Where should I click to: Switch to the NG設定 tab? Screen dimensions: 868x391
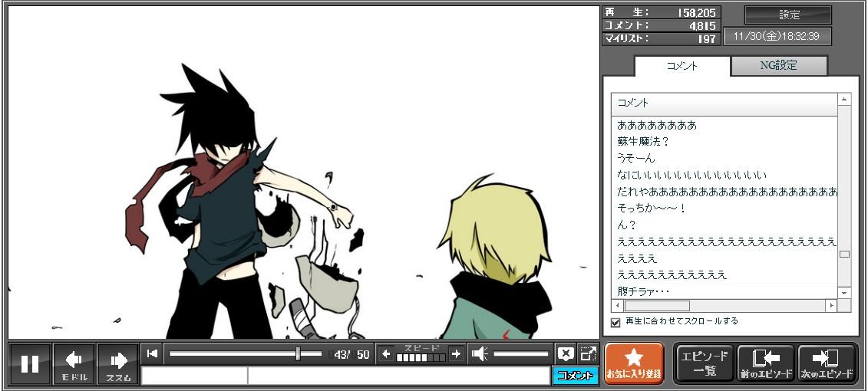[778, 66]
